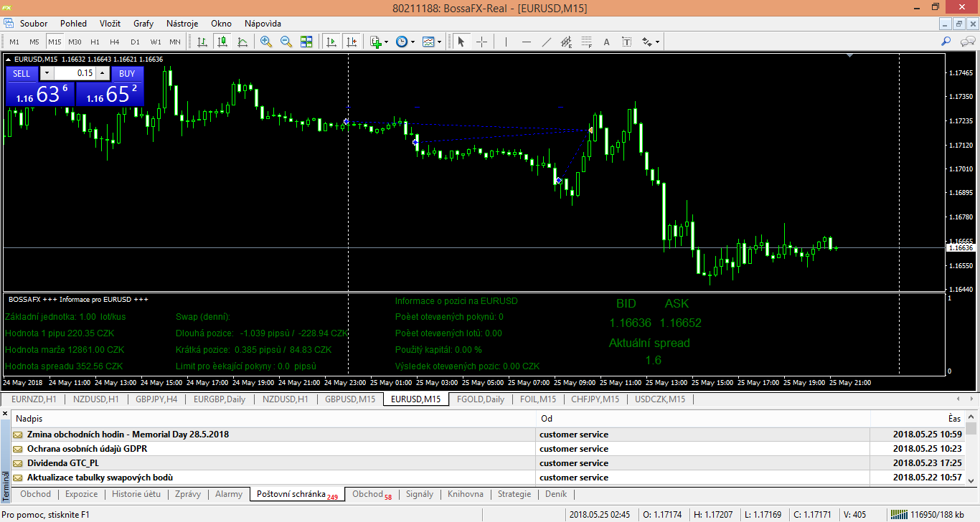Click the SELL button
The height and width of the screenshot is (522, 980).
[22, 73]
